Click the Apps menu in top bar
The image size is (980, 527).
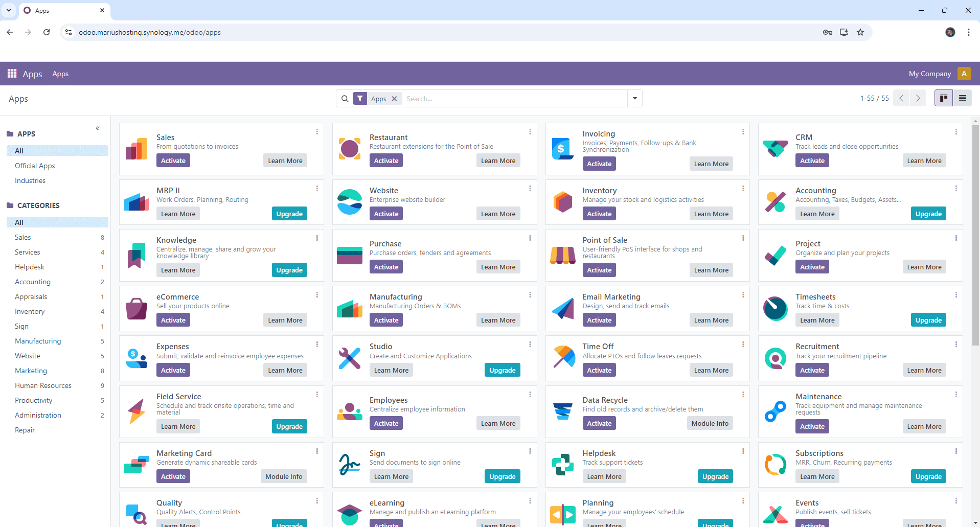pos(60,74)
